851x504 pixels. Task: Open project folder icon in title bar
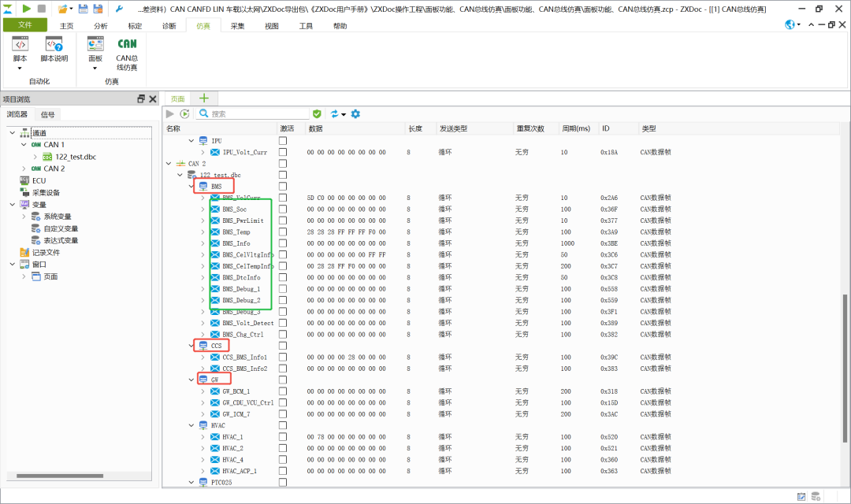pos(63,9)
